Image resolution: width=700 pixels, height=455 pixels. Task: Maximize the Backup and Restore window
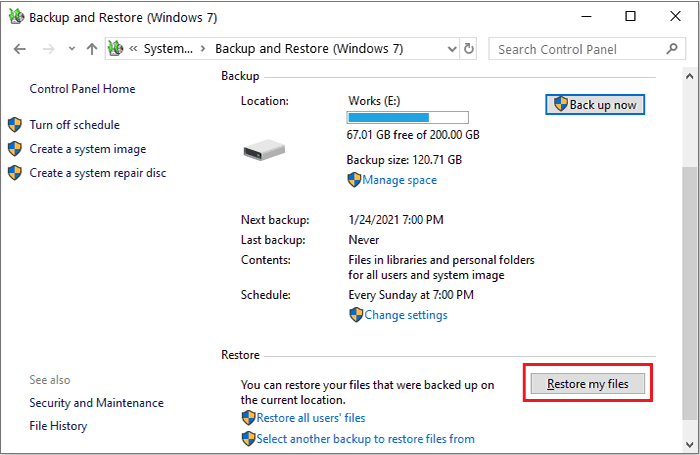click(630, 17)
